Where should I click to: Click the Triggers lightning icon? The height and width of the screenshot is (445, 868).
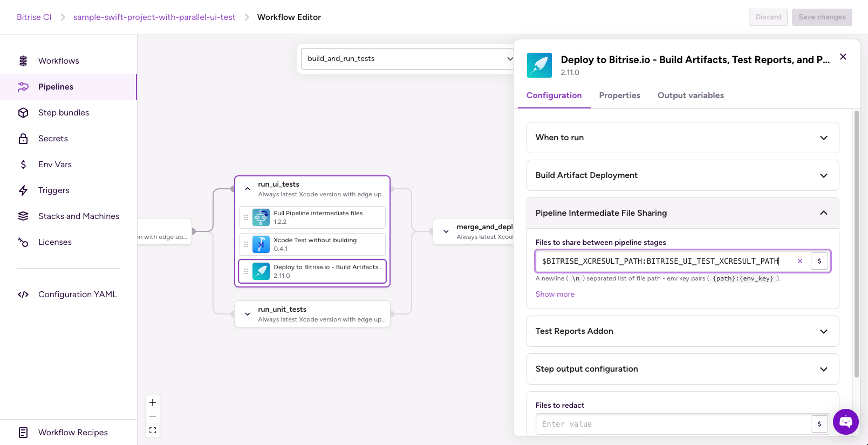coord(23,190)
